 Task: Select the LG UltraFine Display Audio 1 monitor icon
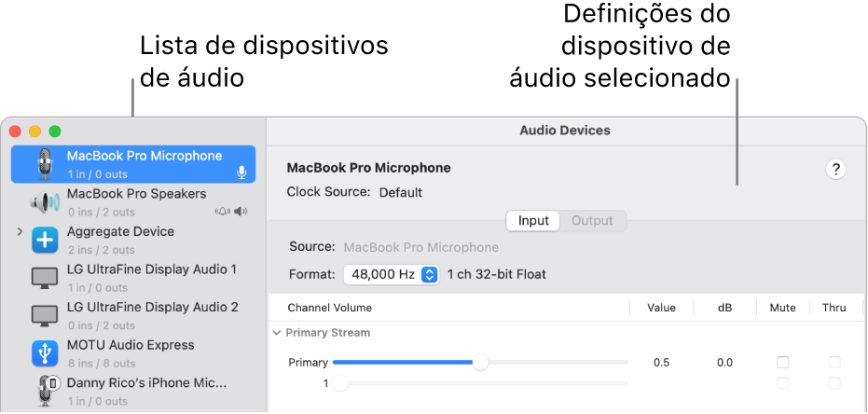(x=44, y=278)
